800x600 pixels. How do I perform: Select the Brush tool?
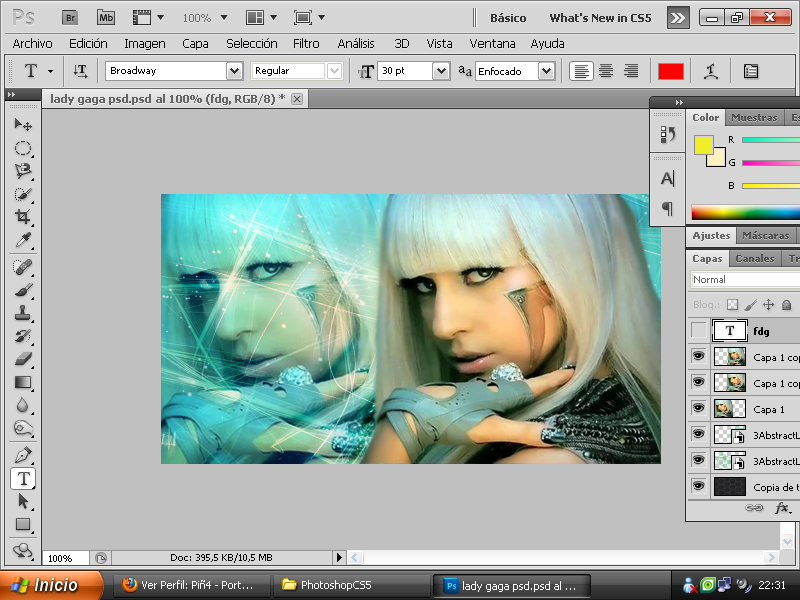[23, 290]
